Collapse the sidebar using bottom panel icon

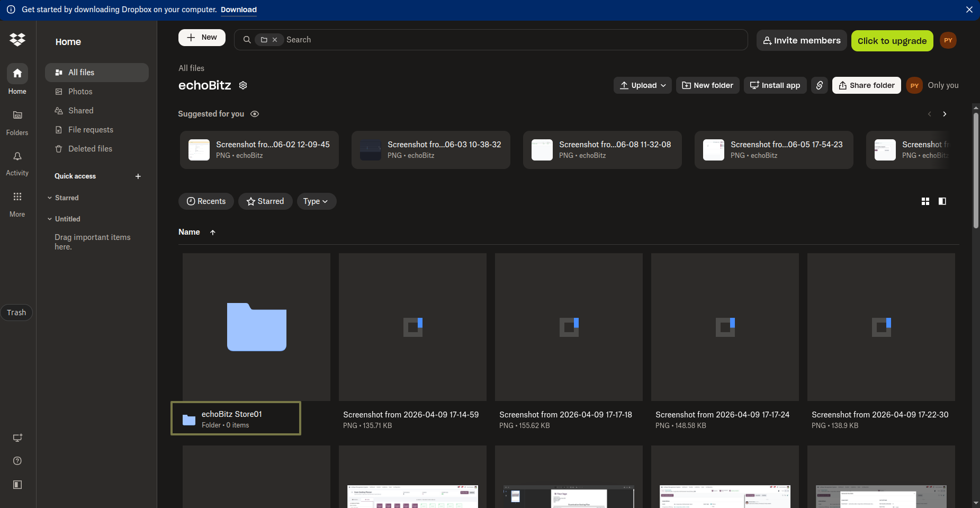click(x=17, y=485)
